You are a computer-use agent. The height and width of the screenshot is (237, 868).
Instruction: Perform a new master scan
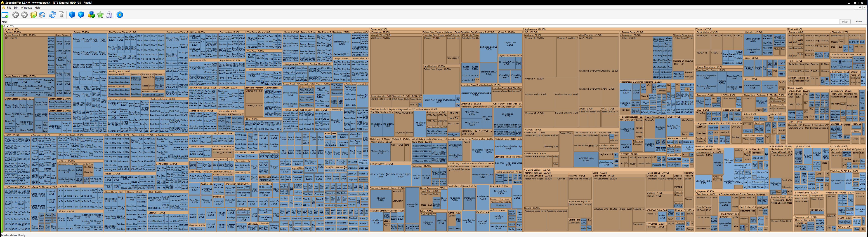coord(53,15)
